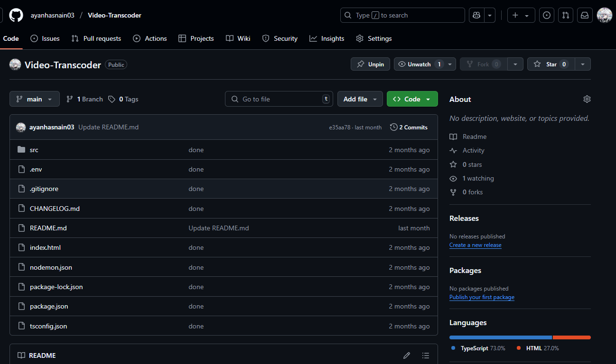This screenshot has width=616, height=364.
Task: Open the package-lock.json file
Action: click(56, 287)
